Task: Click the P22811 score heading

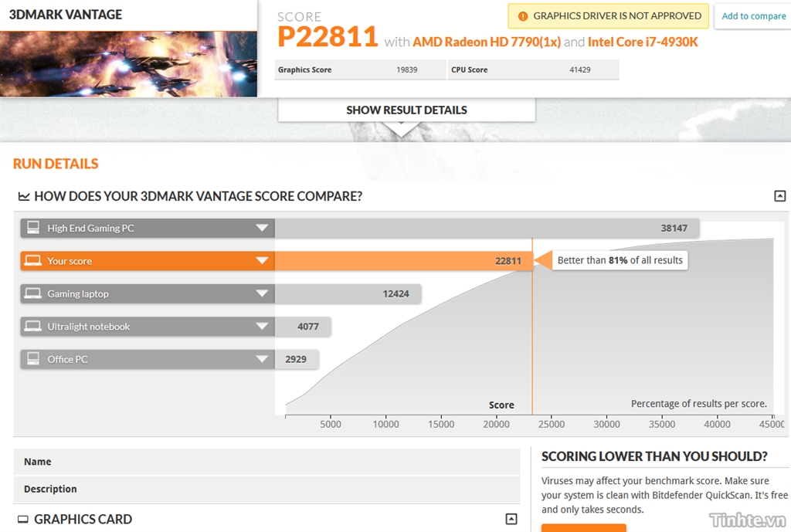Action: coord(328,36)
